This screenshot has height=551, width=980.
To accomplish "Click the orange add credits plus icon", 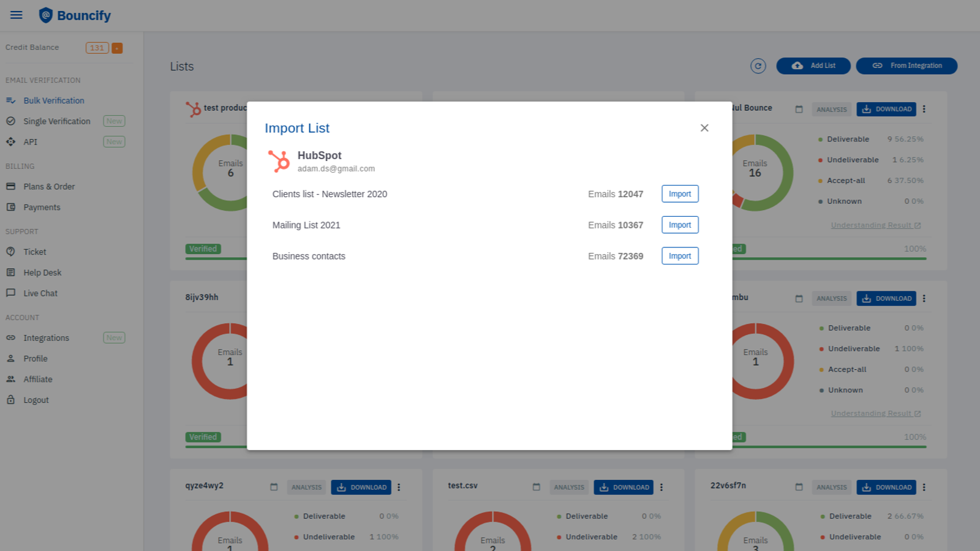I will [x=117, y=48].
